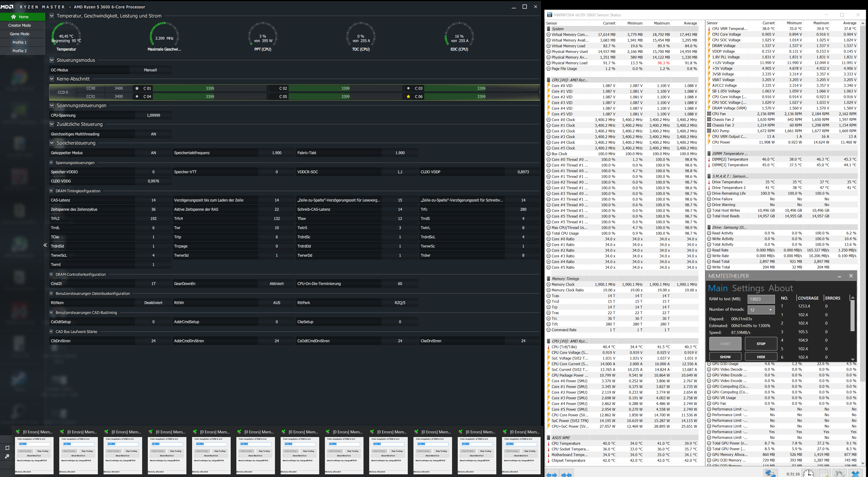This screenshot has height=477, width=868.
Task: Open Number of threads dropdown
Action: point(761,309)
